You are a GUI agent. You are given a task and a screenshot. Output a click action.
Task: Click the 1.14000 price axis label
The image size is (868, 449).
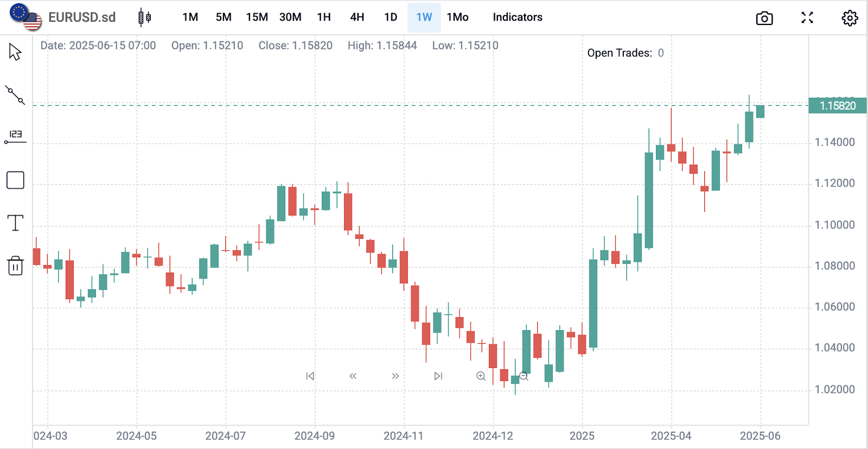[835, 142]
